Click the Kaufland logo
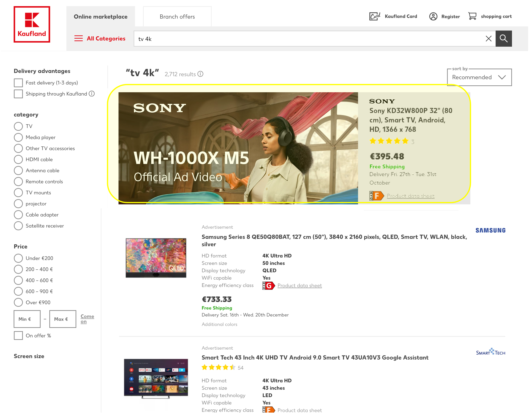This screenshot has height=413, width=532. (32, 24)
